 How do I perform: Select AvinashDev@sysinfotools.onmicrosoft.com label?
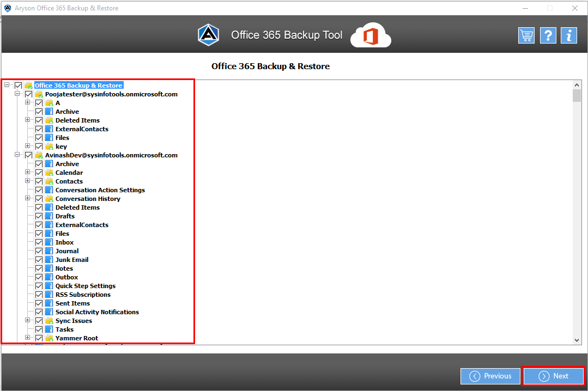(x=111, y=155)
